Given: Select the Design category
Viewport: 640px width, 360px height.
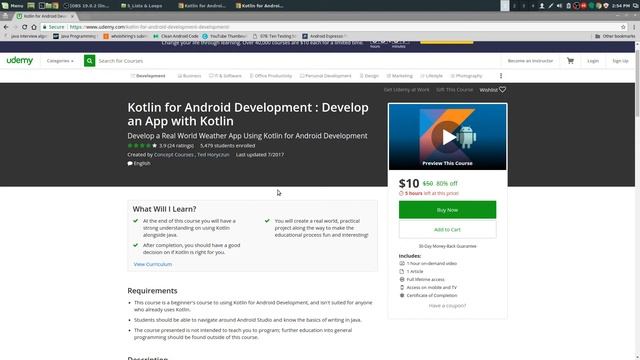Looking at the screenshot, I should (369, 76).
